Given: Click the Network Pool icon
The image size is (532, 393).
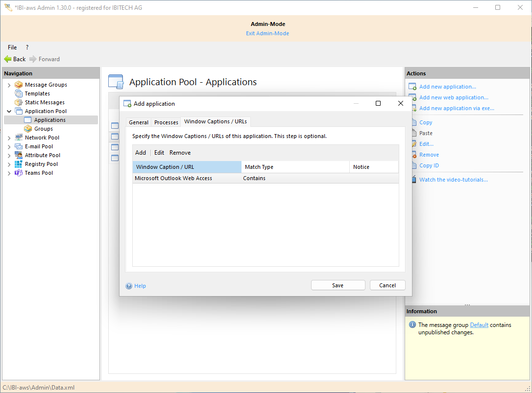Looking at the screenshot, I should click(x=19, y=138).
